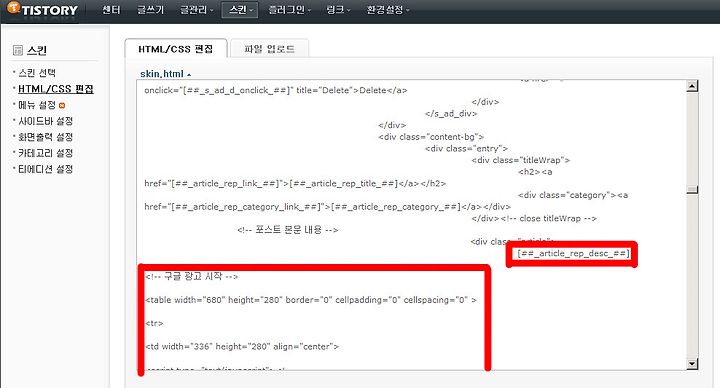The image size is (720, 388).
Task: Click the [##_article_rep_desc_##] code text
Action: pyautogui.click(x=573, y=253)
